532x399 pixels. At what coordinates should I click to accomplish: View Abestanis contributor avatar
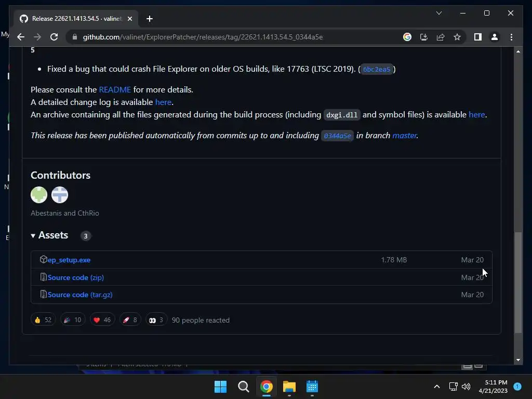click(39, 195)
